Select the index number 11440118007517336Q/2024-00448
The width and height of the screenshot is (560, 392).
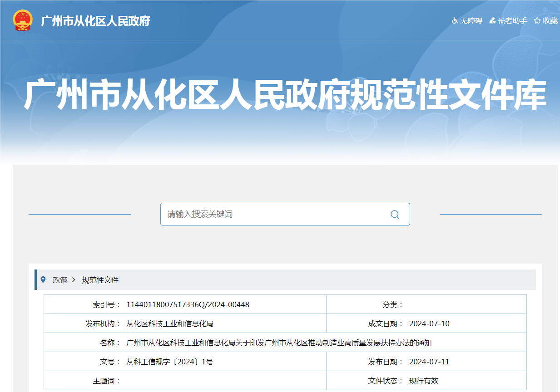tap(188, 304)
